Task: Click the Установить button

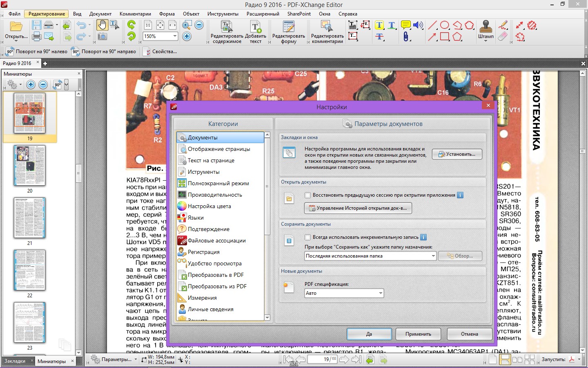Action: pos(457,154)
